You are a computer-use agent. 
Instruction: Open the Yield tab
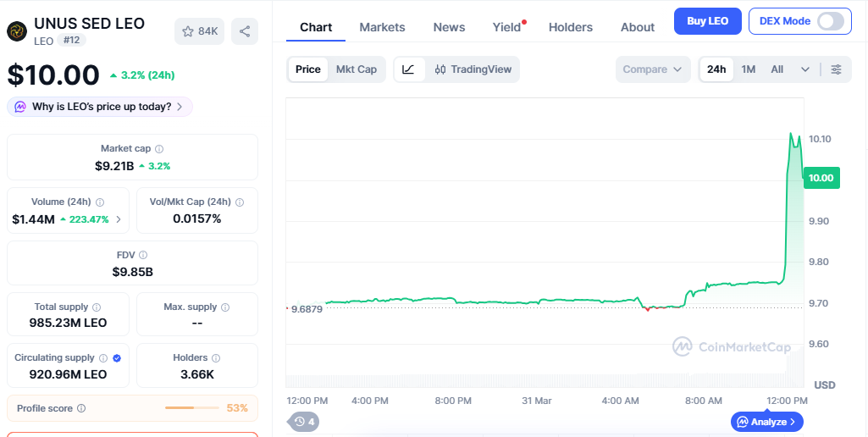click(506, 27)
